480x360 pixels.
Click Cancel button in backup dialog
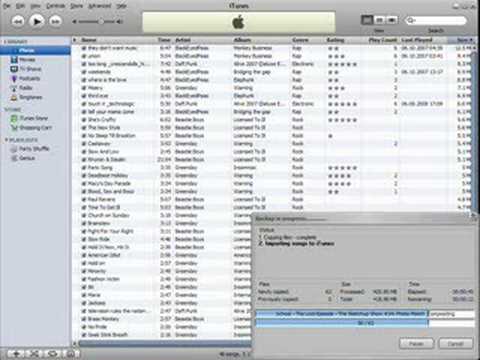pyautogui.click(x=456, y=343)
